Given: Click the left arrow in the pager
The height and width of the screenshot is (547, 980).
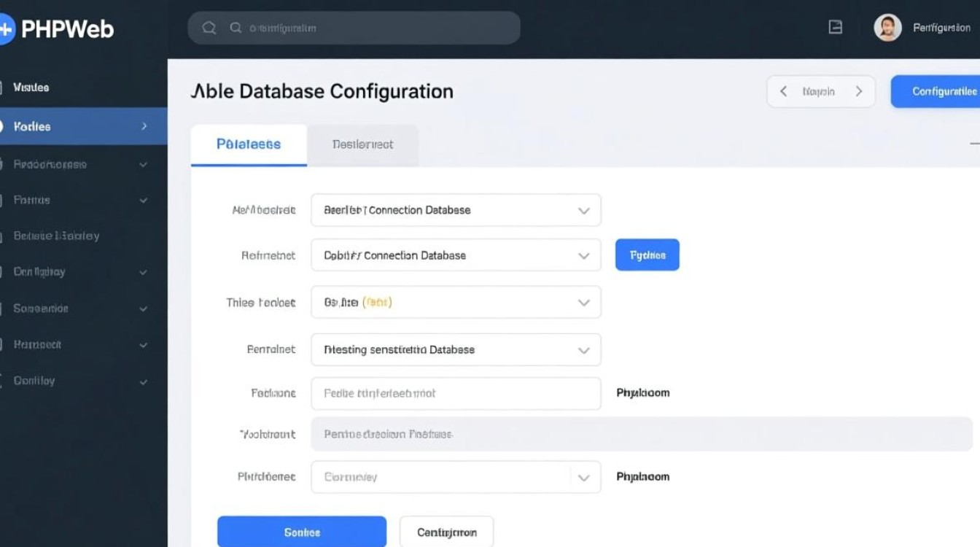Looking at the screenshot, I should tap(784, 91).
